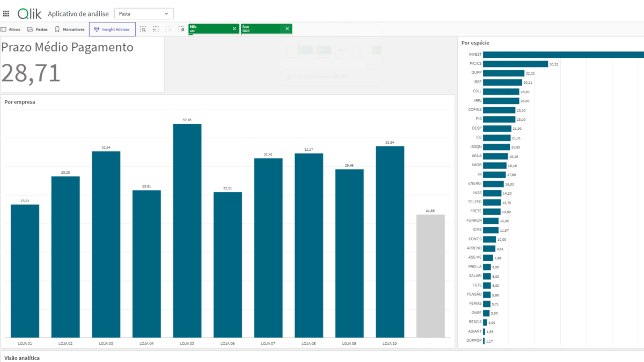Select the P/C/CS bar in Por espécie
Viewport: 644px width, 362px height.
coord(515,64)
